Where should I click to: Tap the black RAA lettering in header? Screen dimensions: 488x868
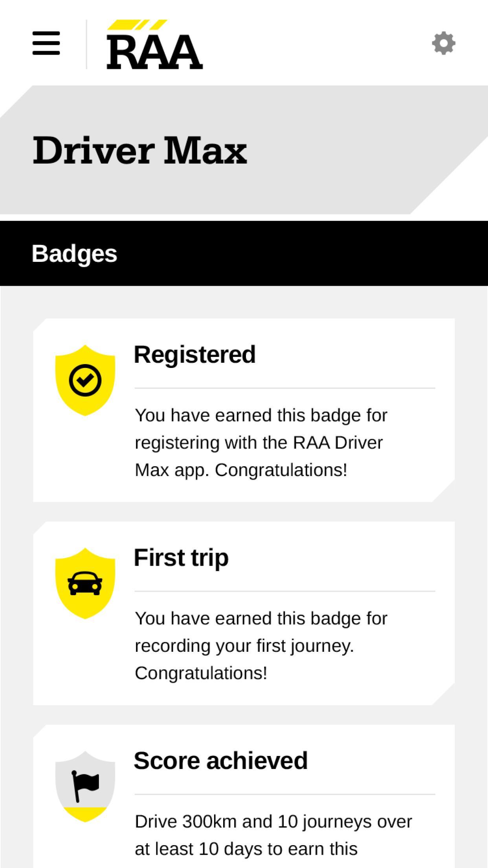click(x=154, y=52)
